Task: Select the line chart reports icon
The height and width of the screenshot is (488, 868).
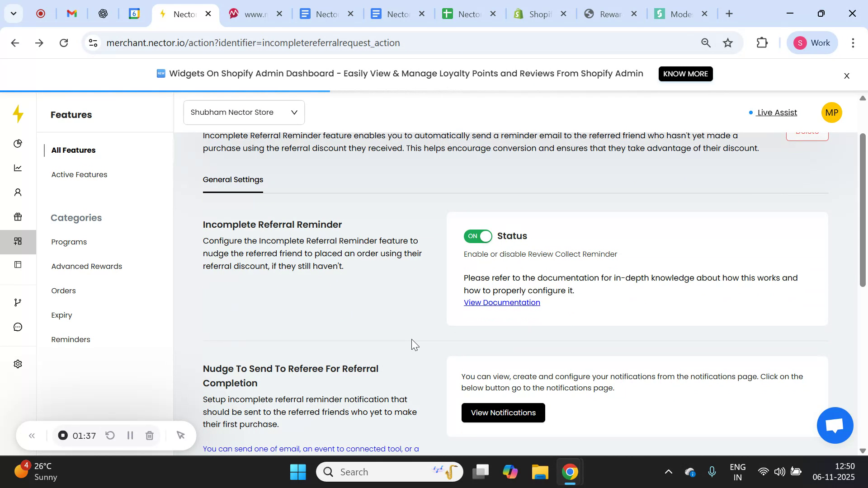Action: point(18,168)
